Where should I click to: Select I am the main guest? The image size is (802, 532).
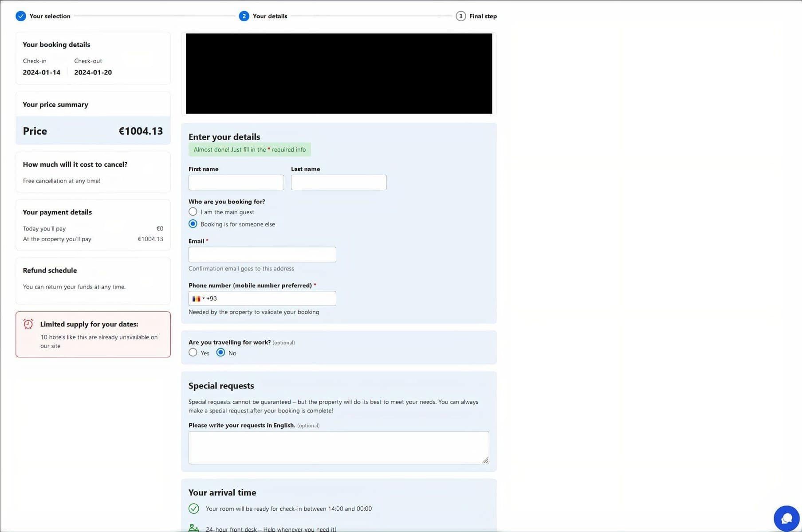[x=193, y=211]
